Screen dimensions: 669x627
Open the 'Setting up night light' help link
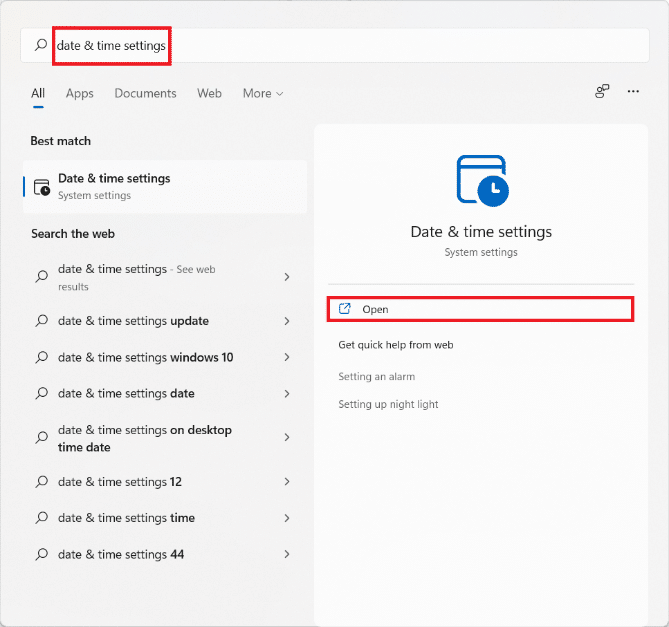tap(388, 405)
